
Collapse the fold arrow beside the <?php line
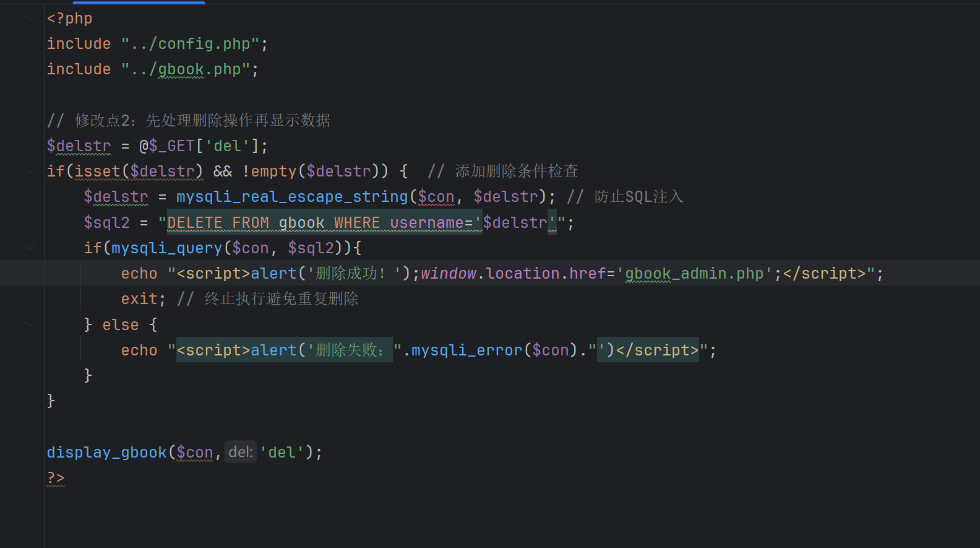pos(30,18)
